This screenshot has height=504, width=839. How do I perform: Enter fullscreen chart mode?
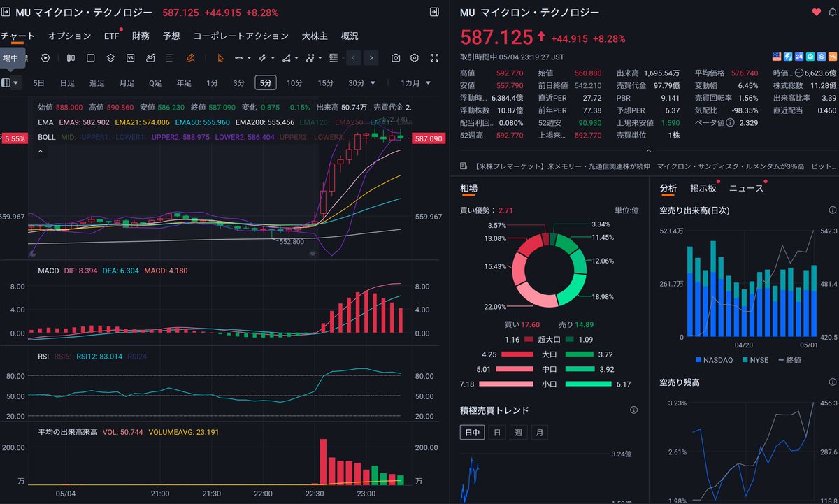(434, 58)
